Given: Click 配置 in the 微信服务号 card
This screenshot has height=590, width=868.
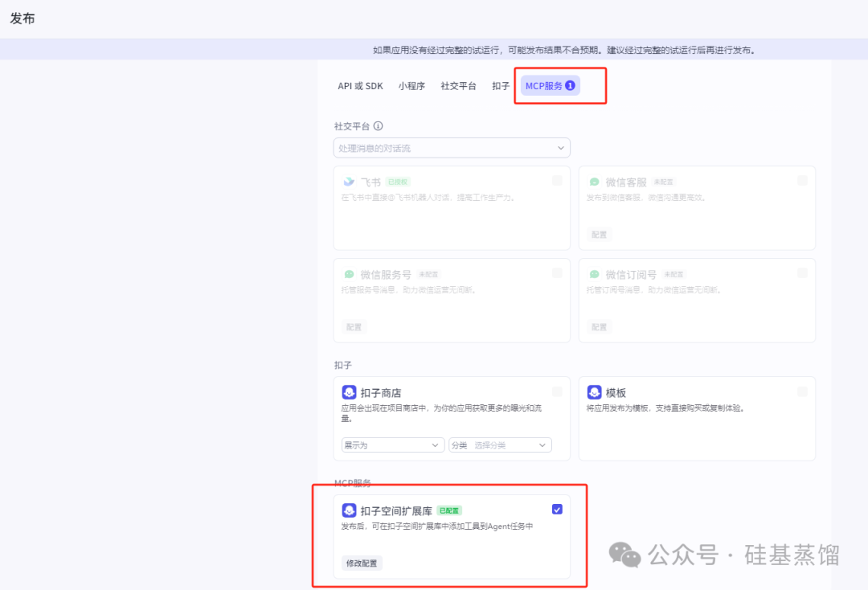Looking at the screenshot, I should click(354, 327).
